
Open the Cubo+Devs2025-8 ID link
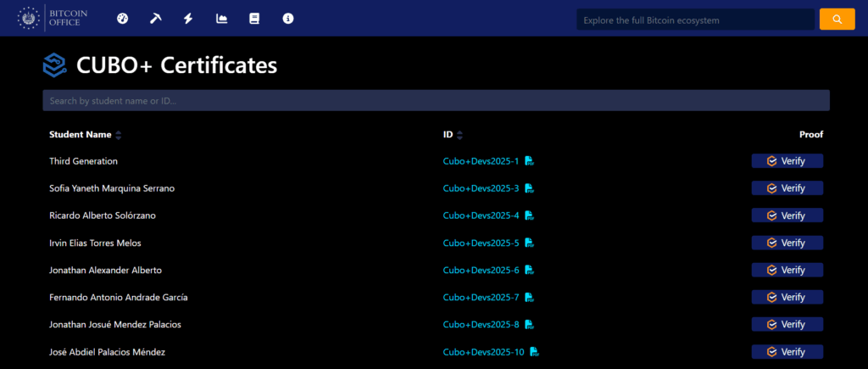(481, 325)
